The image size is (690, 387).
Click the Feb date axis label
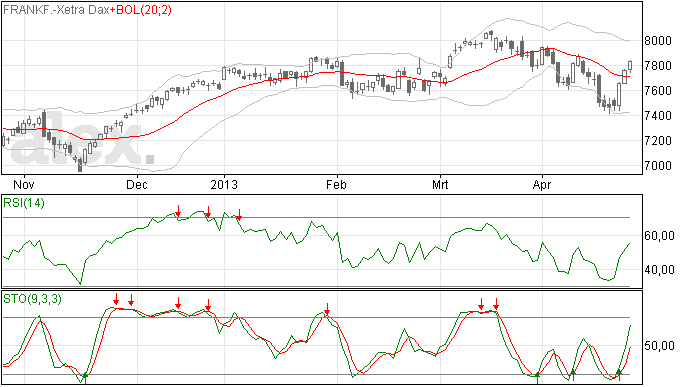(x=336, y=184)
